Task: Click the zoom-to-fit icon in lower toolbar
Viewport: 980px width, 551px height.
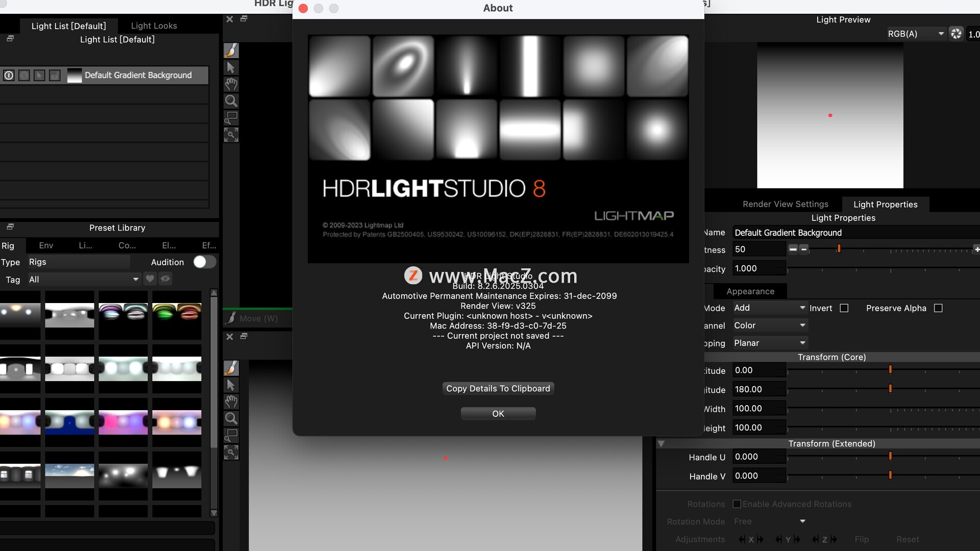Action: [x=231, y=452]
